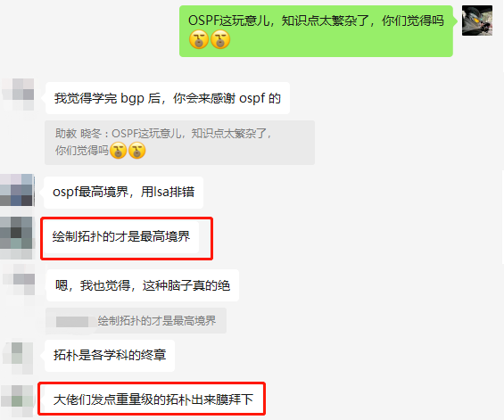This screenshot has height=420, width=504.
Task: Jump to quoted 助教 晓冬 message
Action: pos(179,143)
